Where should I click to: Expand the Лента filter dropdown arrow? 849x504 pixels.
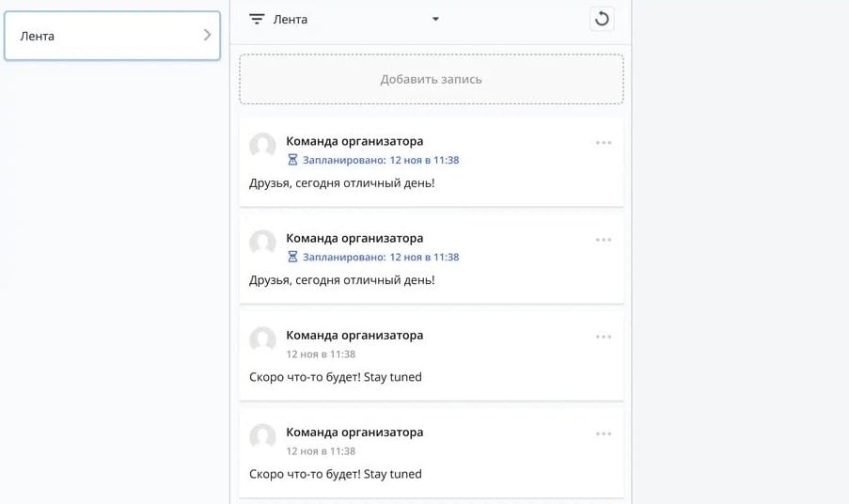[x=435, y=19]
